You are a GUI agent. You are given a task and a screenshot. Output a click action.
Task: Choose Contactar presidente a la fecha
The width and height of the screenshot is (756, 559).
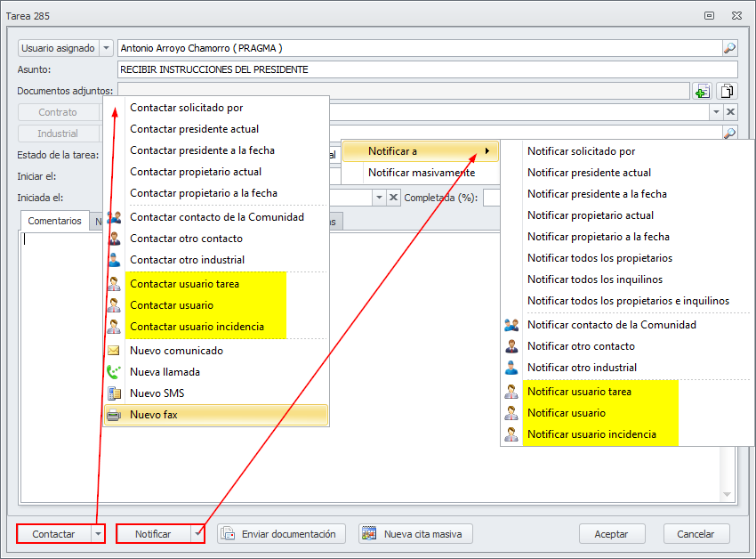coord(216,150)
